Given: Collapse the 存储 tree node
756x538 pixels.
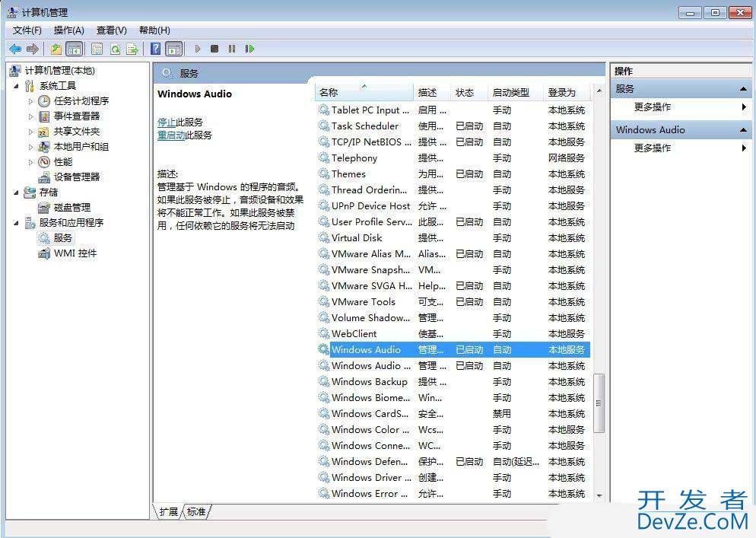Looking at the screenshot, I should (x=17, y=193).
